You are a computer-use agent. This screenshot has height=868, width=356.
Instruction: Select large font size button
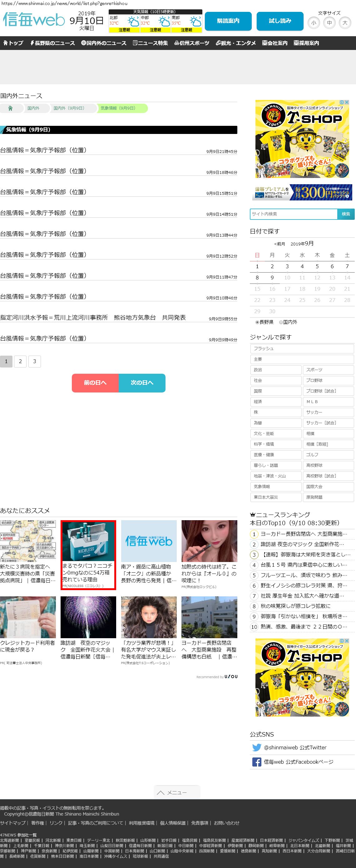click(x=344, y=23)
